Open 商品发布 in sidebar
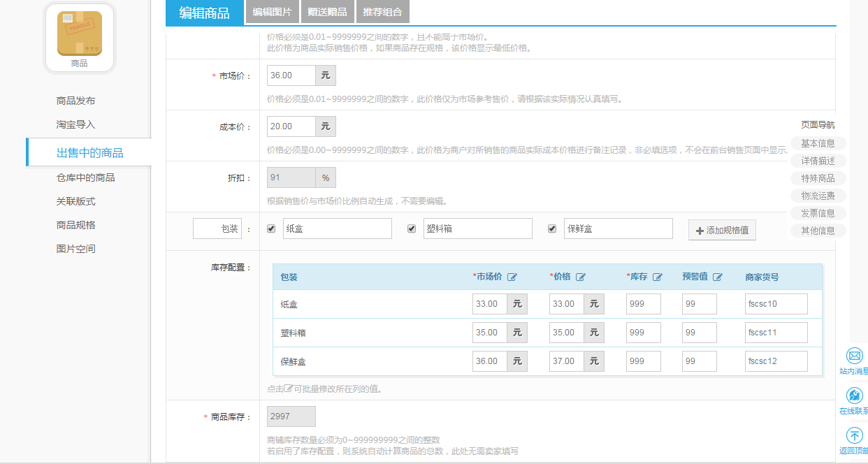Viewport: 868px width, 464px height. tap(76, 101)
